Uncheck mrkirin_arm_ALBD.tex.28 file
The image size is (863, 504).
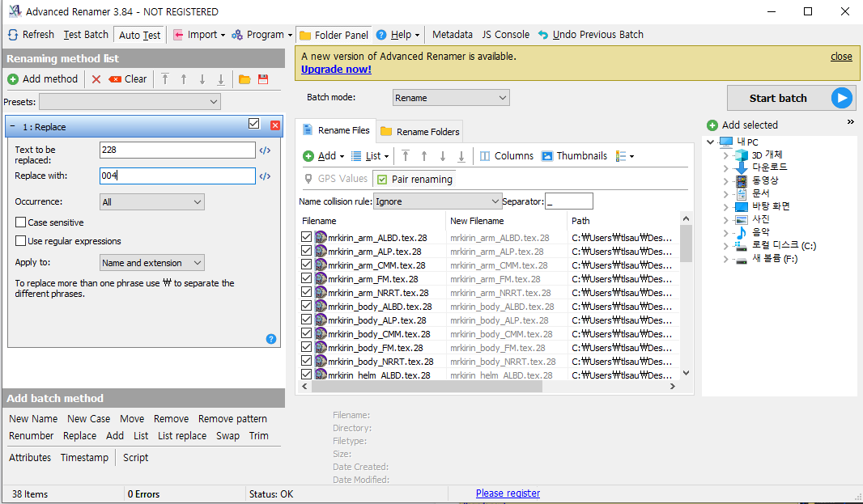pyautogui.click(x=307, y=237)
